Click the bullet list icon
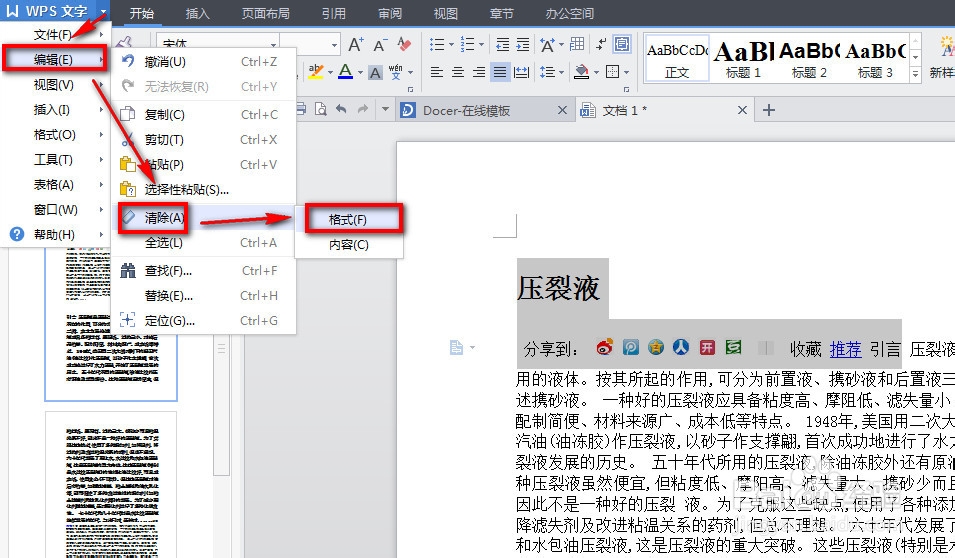Screen dimensions: 955x558 pyautogui.click(x=437, y=44)
